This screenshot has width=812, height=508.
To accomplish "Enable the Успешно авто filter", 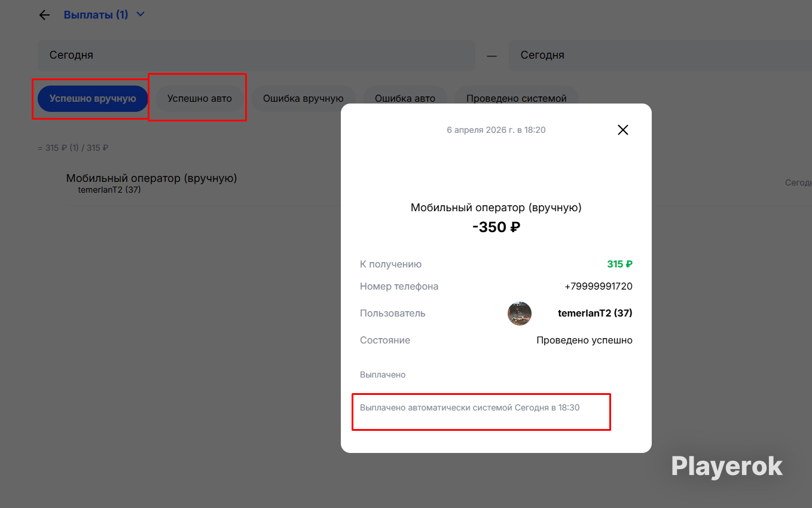I will 199,99.
